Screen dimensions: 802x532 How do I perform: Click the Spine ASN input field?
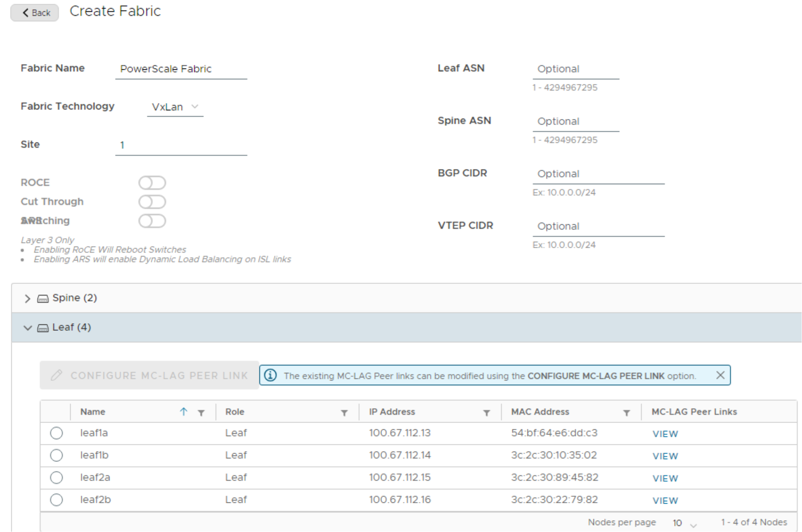point(576,122)
